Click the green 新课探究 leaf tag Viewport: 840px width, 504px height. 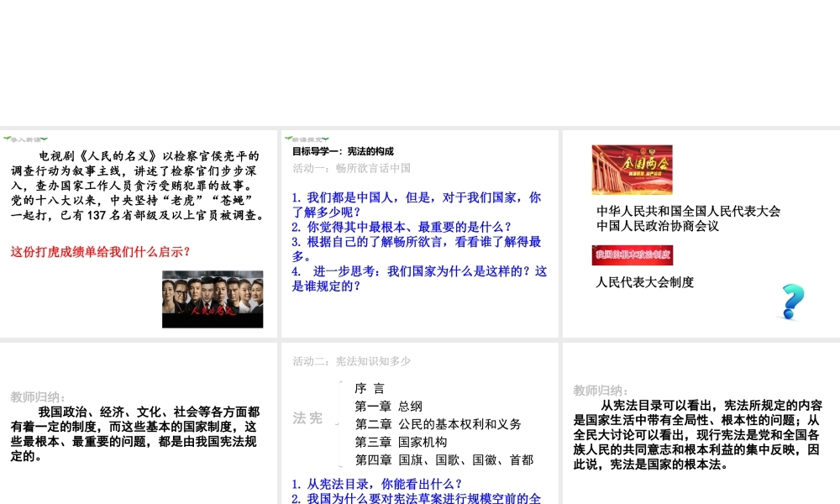[x=307, y=139]
